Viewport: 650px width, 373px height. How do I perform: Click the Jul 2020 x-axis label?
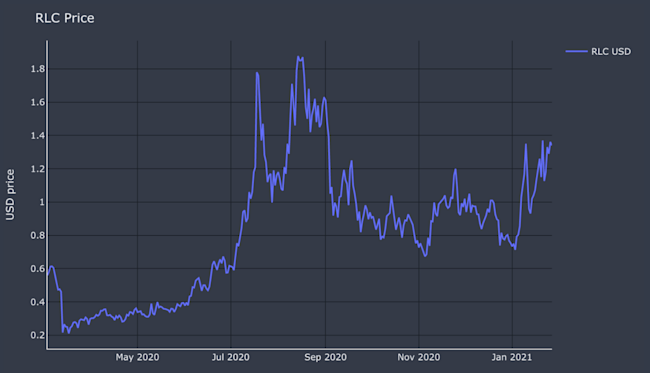[230, 357]
